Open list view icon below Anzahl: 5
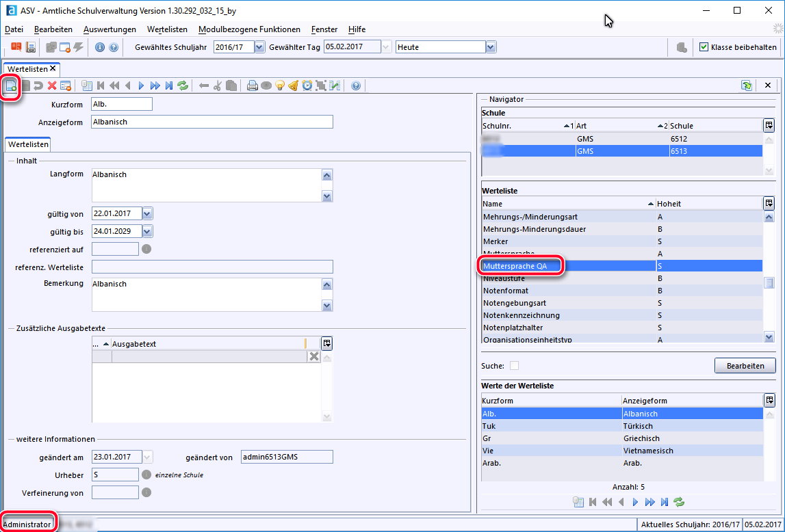 (x=578, y=502)
